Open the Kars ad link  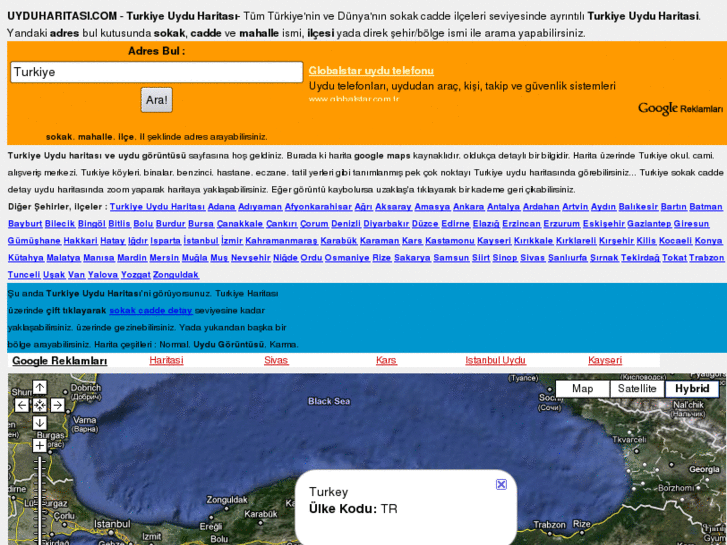pos(386,360)
